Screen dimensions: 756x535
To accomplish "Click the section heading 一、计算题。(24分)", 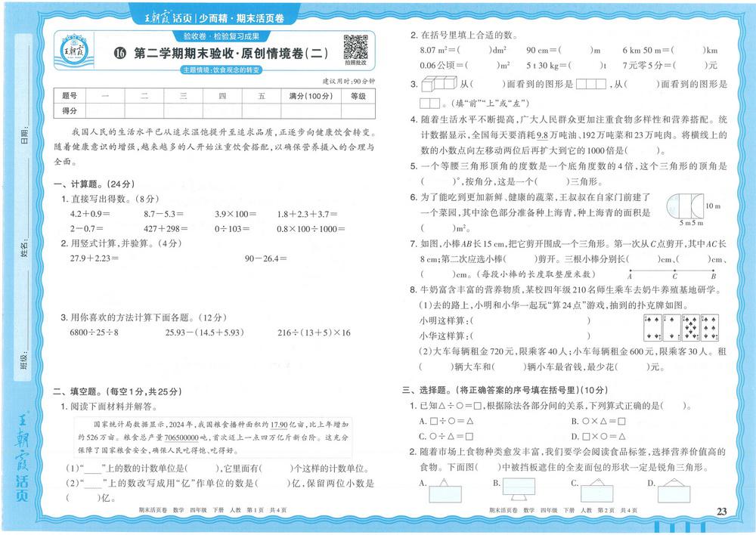I will tap(94, 184).
